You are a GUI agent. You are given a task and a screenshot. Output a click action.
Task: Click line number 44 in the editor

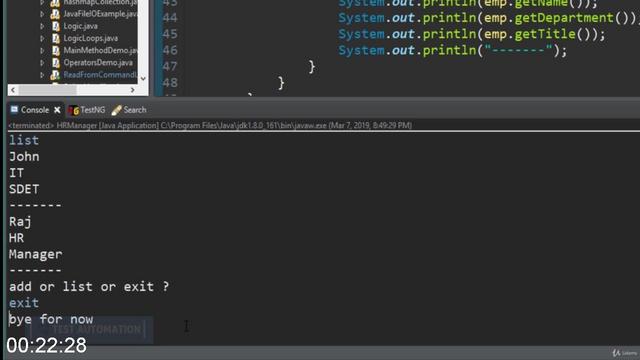pyautogui.click(x=170, y=18)
